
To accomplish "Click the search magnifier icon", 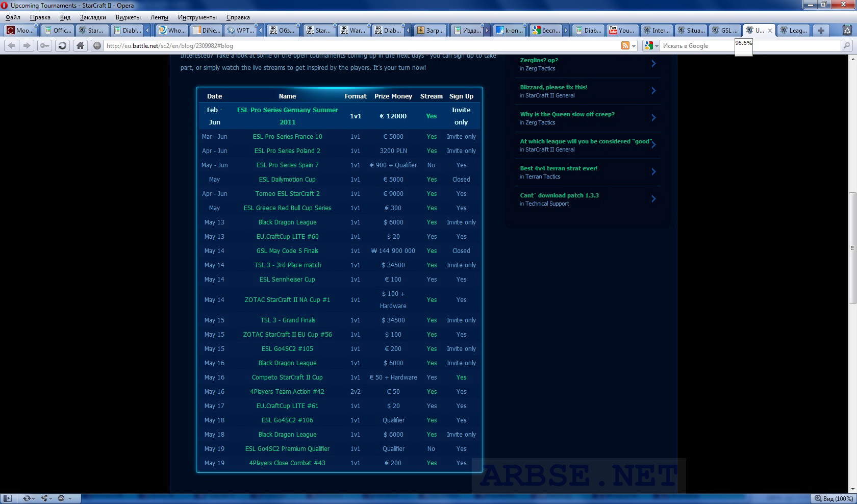I will [847, 45].
